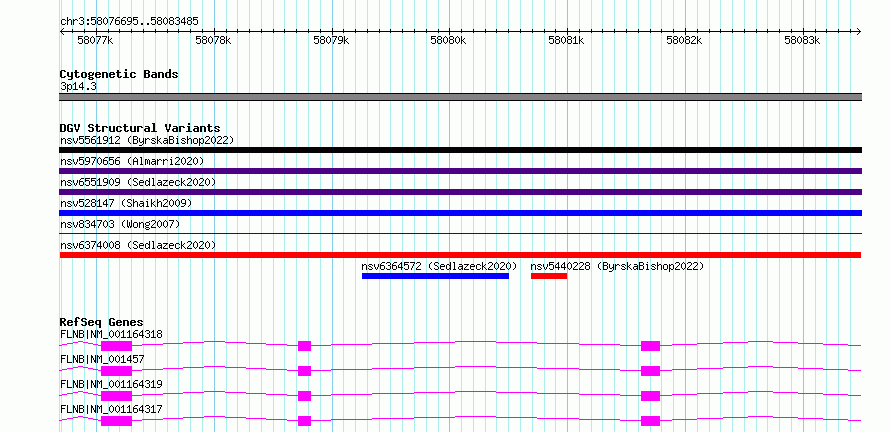This screenshot has width=890, height=432.
Task: Select the purple nsv5970656 variant bar
Action: (460, 171)
